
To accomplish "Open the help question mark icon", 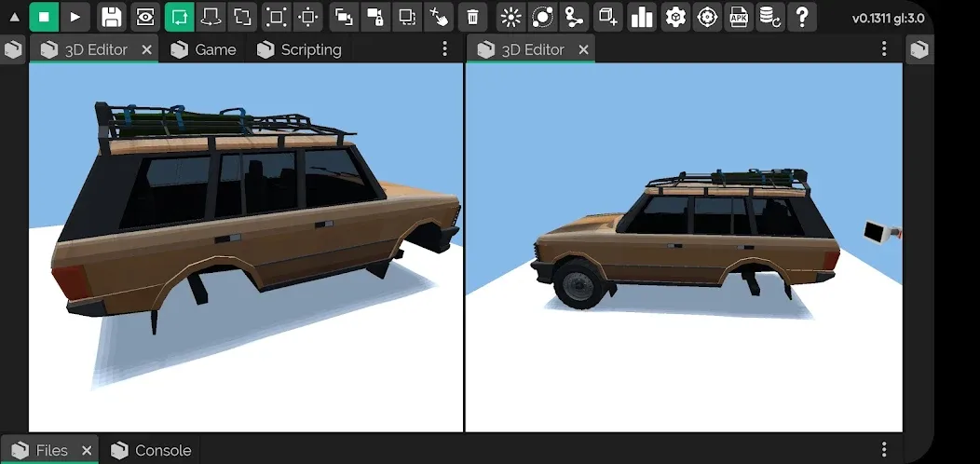I will click(801, 17).
